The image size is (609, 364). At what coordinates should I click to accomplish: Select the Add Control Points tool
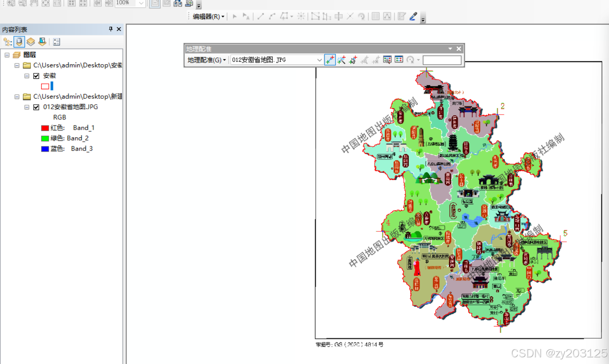pos(330,60)
